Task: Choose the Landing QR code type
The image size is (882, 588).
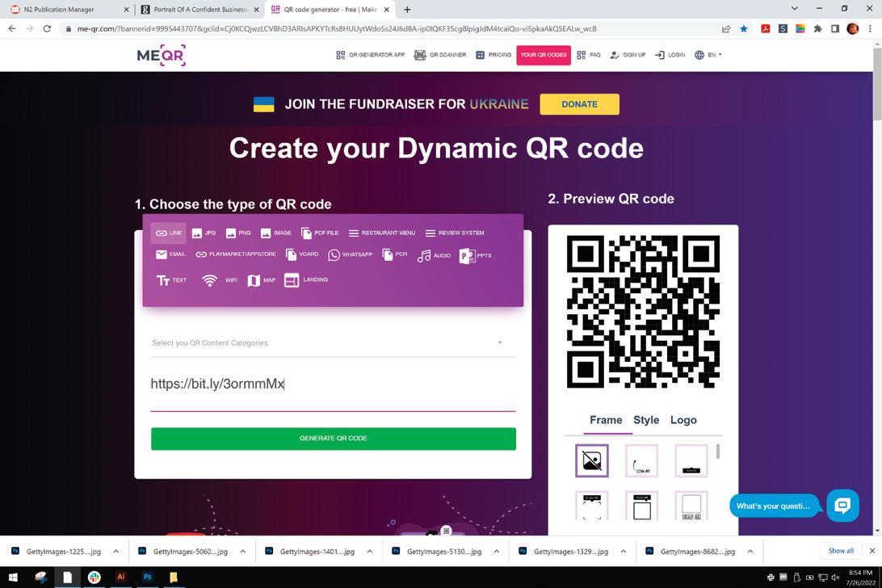Action: (306, 280)
